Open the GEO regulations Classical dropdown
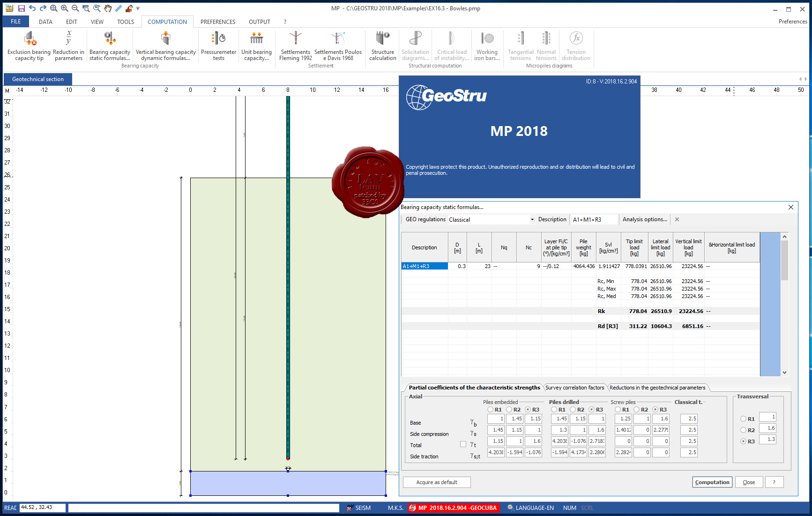This screenshot has height=516, width=812. [532, 219]
